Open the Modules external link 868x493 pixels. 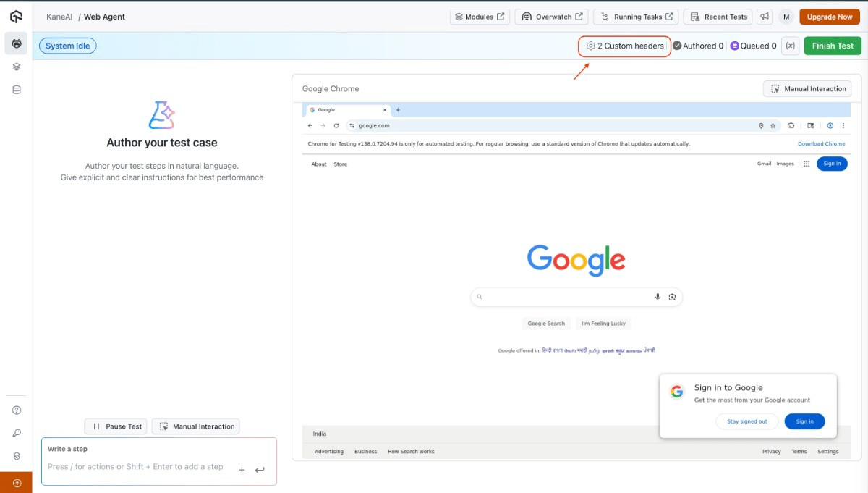click(x=480, y=17)
